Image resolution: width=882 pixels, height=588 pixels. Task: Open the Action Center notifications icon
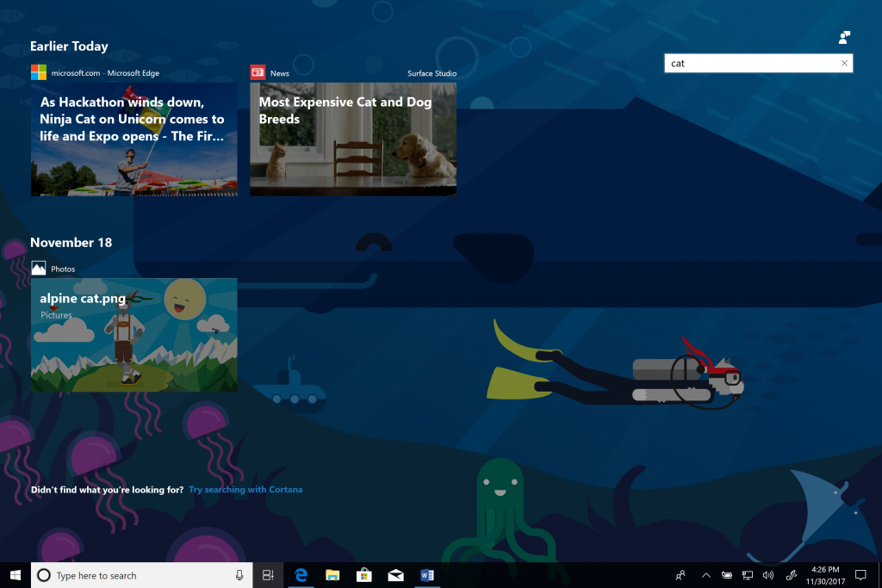(860, 575)
